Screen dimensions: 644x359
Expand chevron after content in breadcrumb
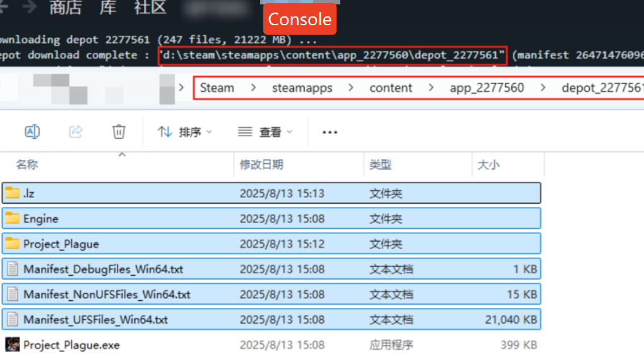(431, 88)
